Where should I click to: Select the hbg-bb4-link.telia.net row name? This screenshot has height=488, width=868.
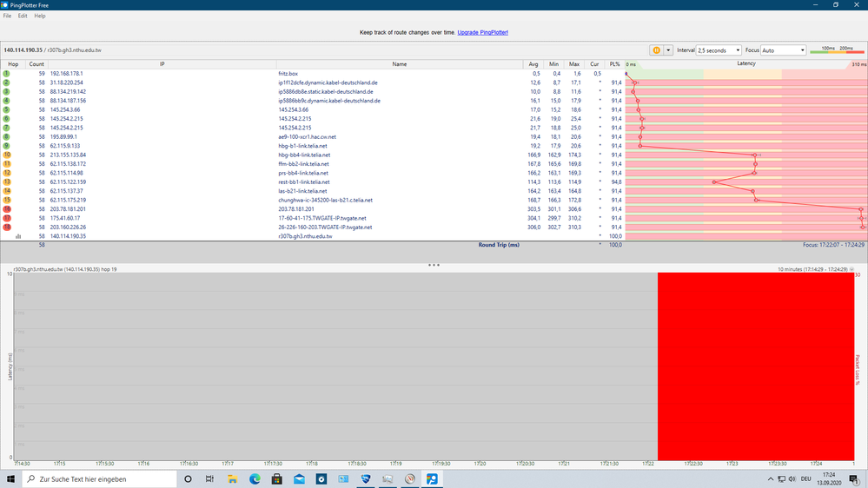(304, 155)
